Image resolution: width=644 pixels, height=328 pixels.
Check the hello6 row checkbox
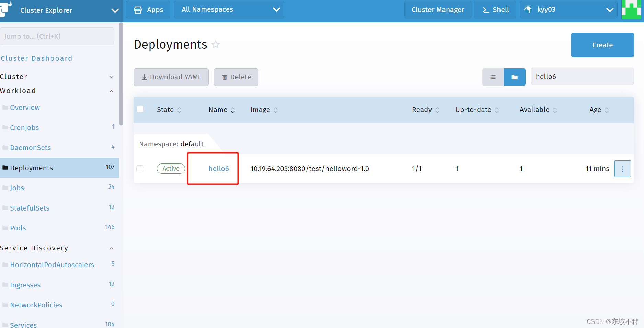point(140,169)
